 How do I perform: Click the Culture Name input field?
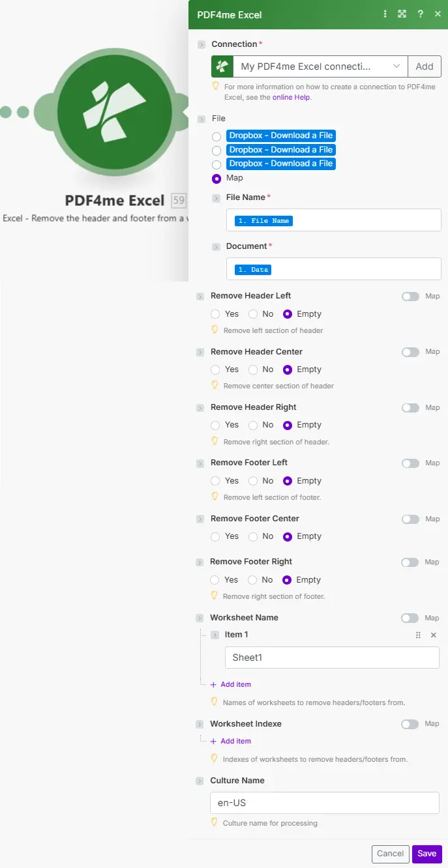pos(324,803)
